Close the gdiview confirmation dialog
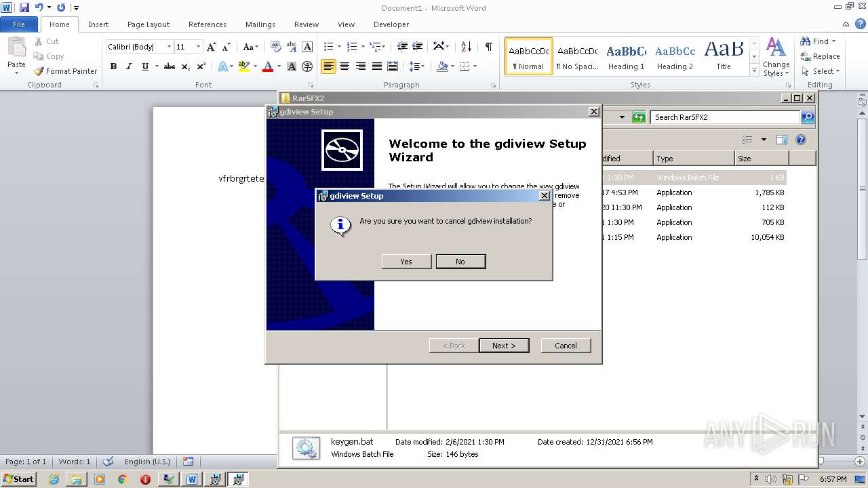 [x=544, y=196]
